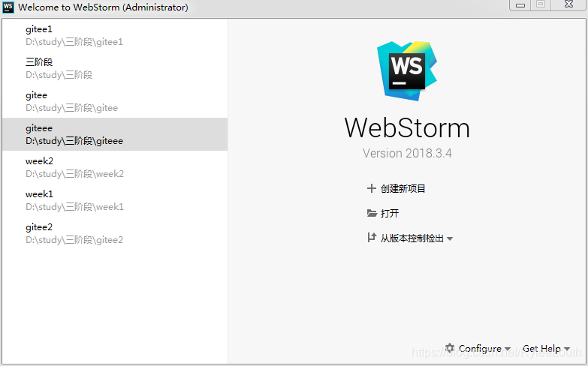Click path D:\study\三阶段\gitee2
588x366 pixels.
click(x=74, y=240)
